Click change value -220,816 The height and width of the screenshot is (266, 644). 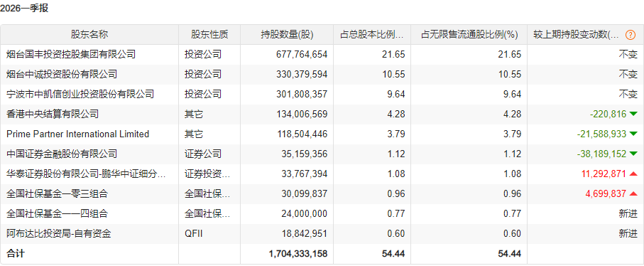(608, 114)
